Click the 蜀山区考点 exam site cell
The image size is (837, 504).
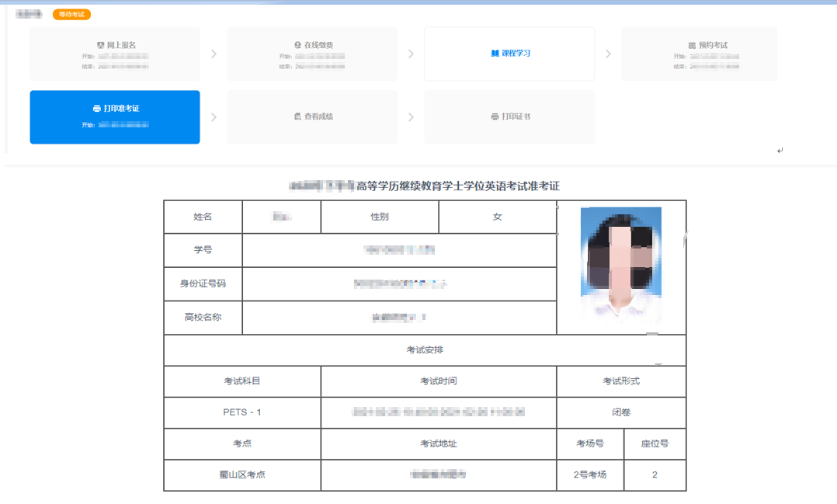point(241,474)
